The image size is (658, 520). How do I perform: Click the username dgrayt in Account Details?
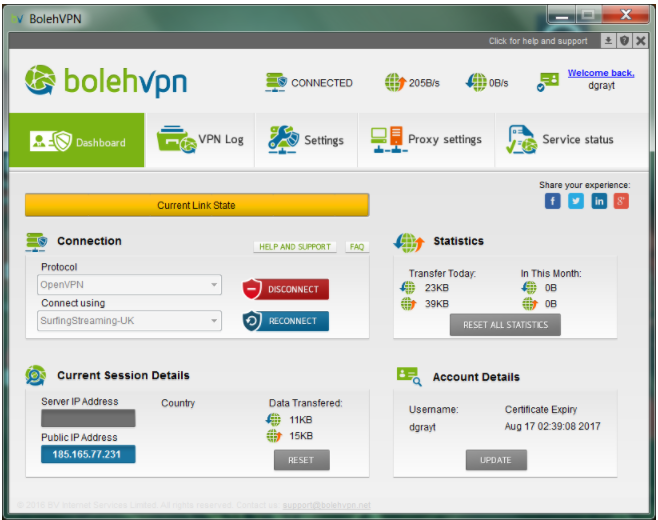[422, 427]
